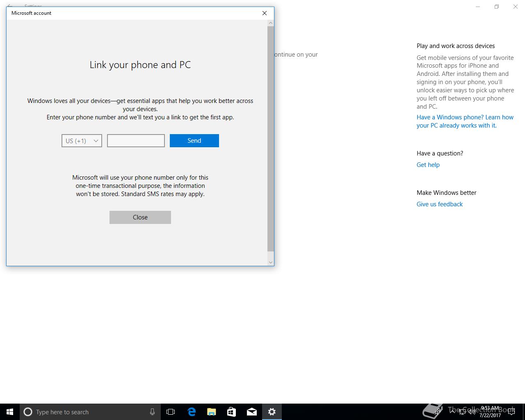Open the Give us feedback link

pyautogui.click(x=440, y=204)
